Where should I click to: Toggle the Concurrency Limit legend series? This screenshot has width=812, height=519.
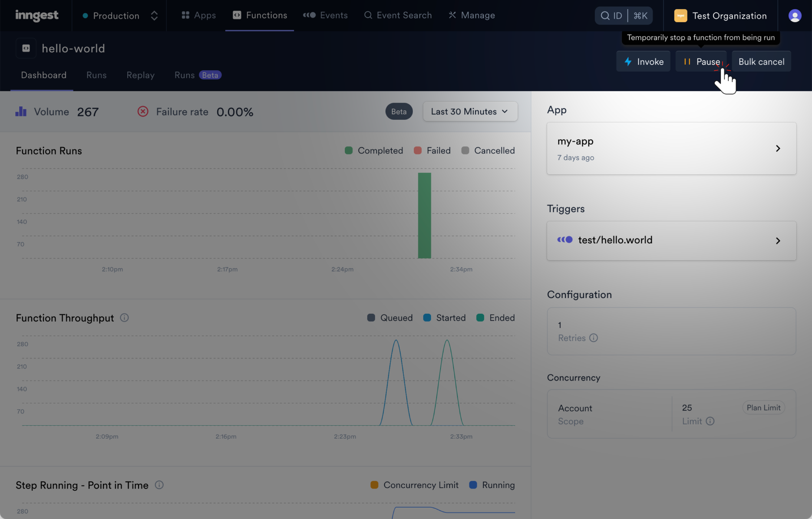coord(414,485)
